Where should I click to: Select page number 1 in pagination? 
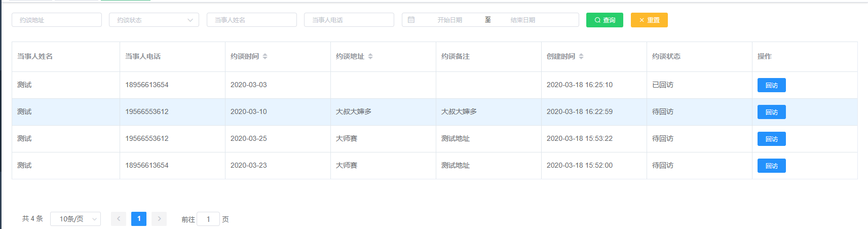[x=139, y=219]
